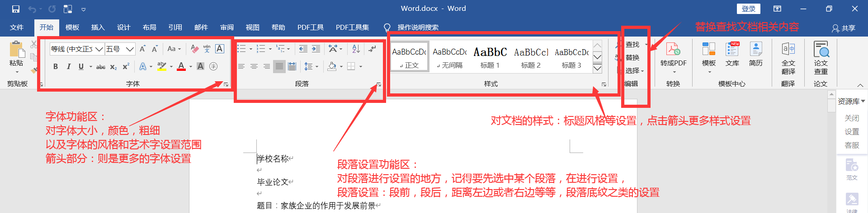This screenshot has width=868, height=213.
Task: Sort text with the A-Z sort icon
Action: point(356,49)
